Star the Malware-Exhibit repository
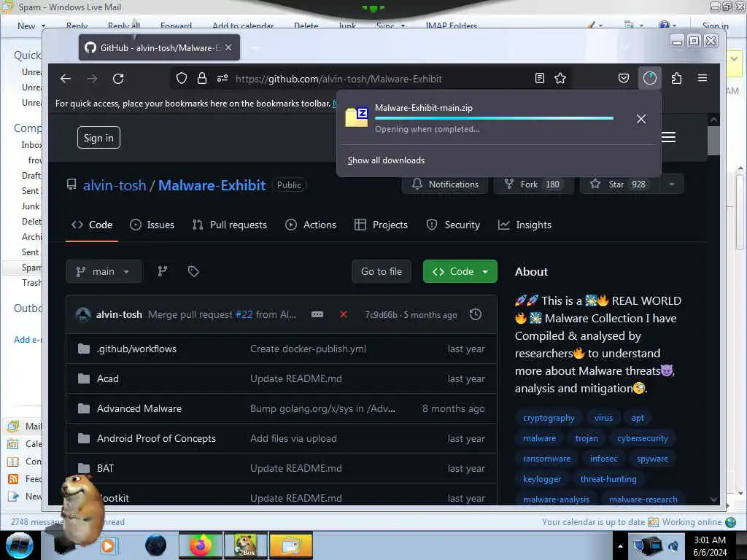747x560 pixels. (619, 184)
